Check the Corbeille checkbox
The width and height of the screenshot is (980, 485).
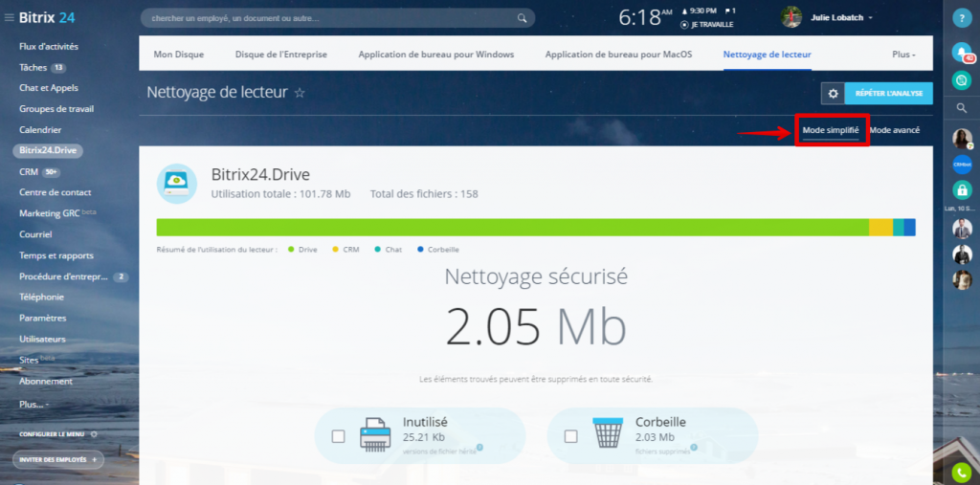(x=570, y=437)
